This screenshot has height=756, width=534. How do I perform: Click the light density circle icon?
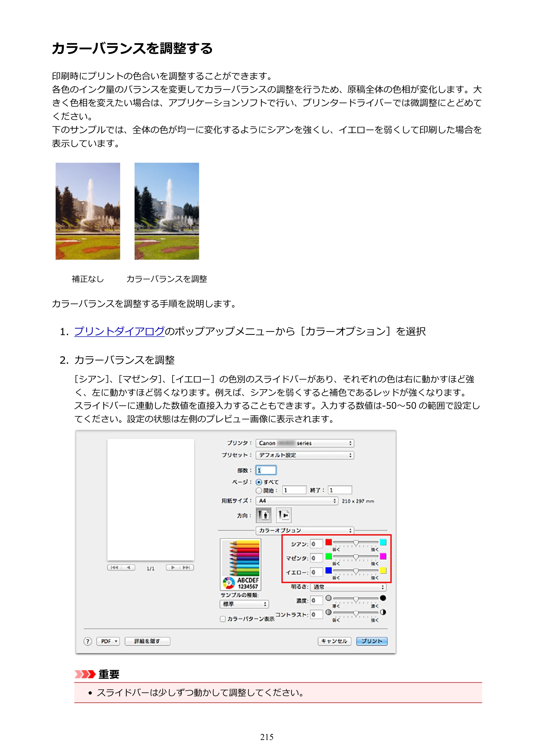[328, 598]
